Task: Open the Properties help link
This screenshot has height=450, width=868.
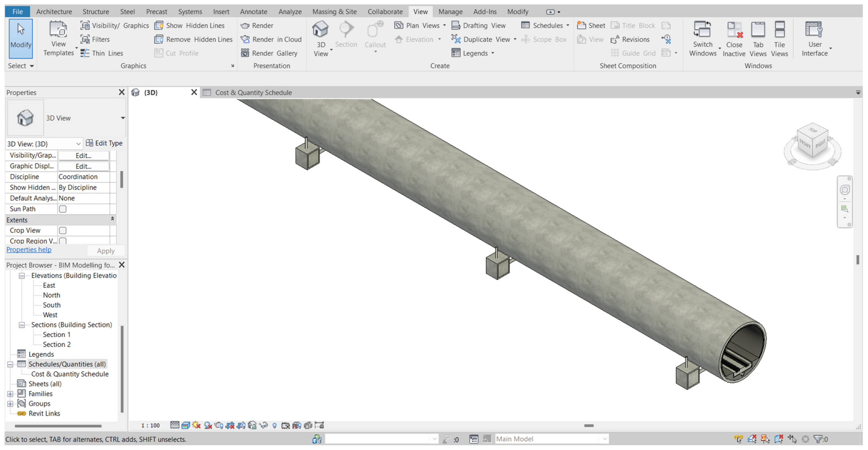Action: 29,250
